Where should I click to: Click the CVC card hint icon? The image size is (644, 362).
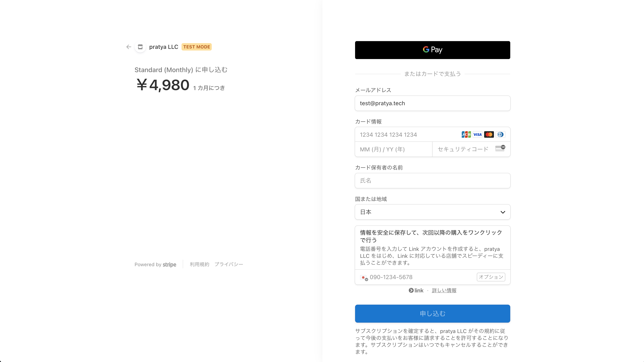tap(500, 148)
